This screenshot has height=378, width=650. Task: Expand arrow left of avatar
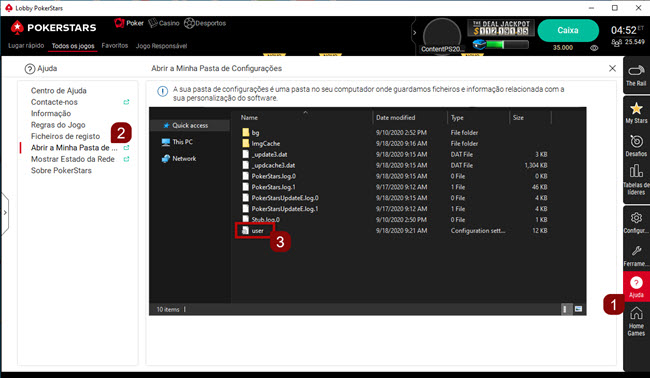point(414,32)
